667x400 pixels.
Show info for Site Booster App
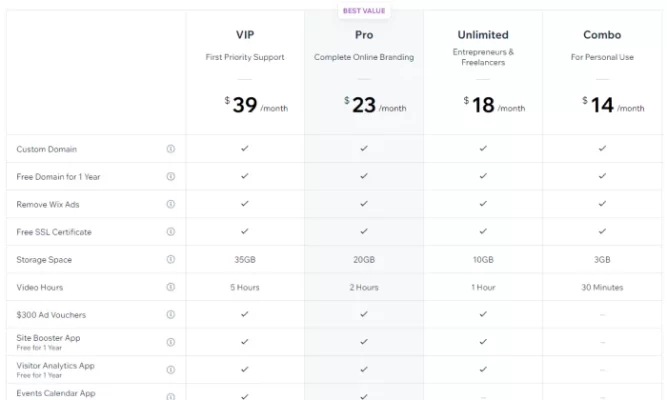click(x=171, y=342)
